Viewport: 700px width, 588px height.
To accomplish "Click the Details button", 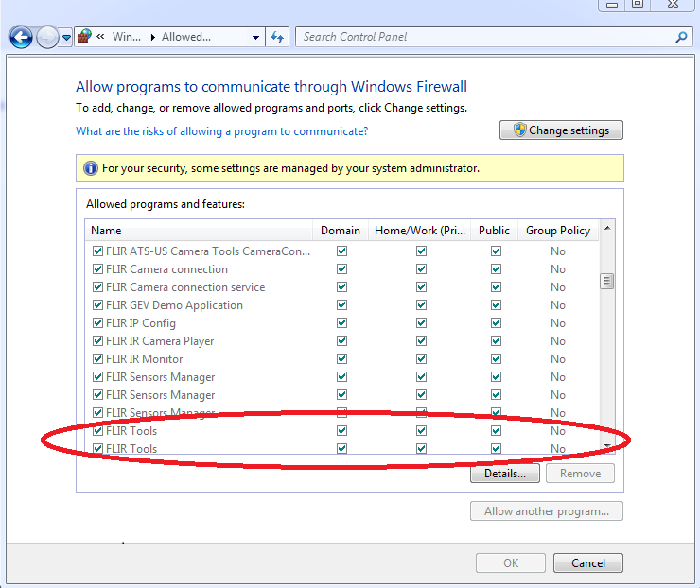I will click(x=504, y=473).
